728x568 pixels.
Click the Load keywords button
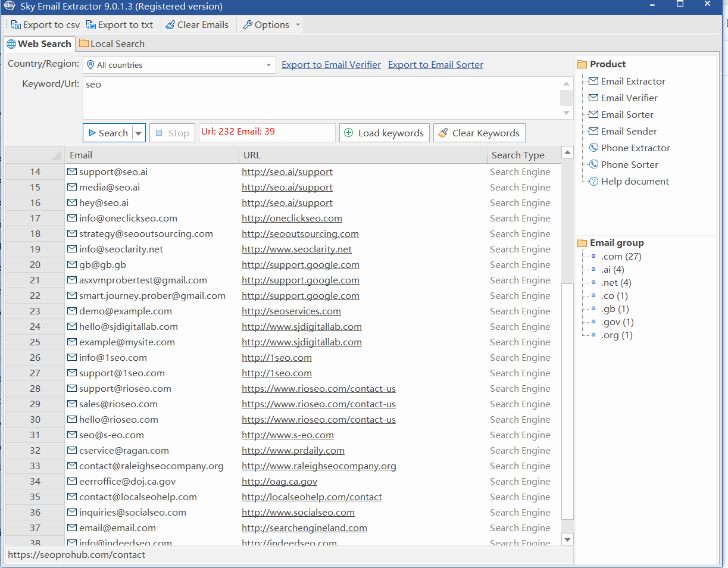click(384, 132)
